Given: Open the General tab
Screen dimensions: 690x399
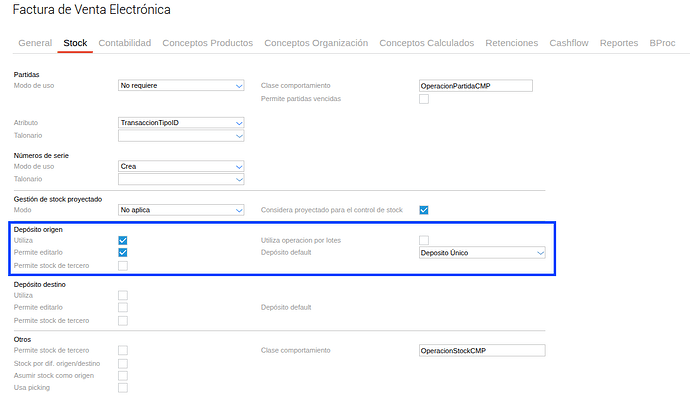Looking at the screenshot, I should click(35, 43).
